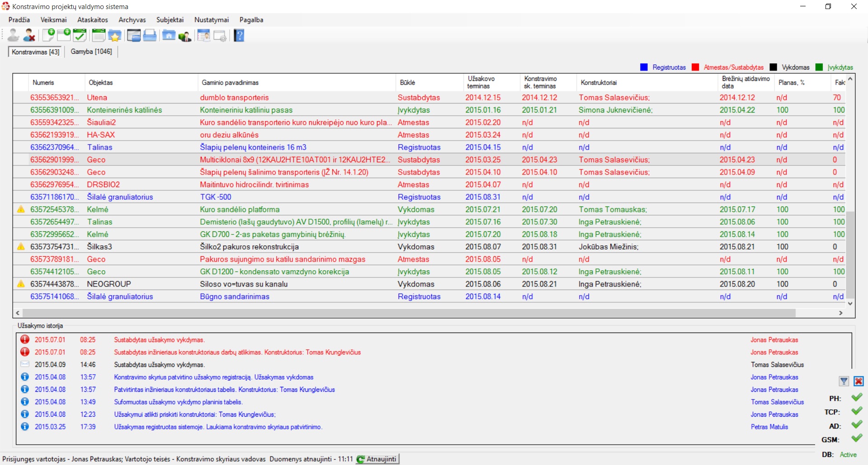Open the Subjektai menu
Viewport: 868px width, 465px height.
coord(170,20)
